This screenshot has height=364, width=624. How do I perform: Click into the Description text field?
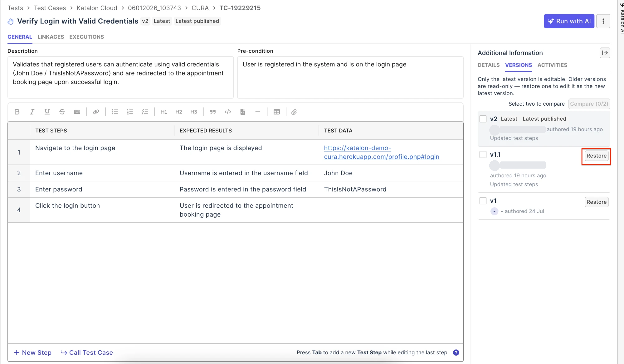pyautogui.click(x=120, y=77)
